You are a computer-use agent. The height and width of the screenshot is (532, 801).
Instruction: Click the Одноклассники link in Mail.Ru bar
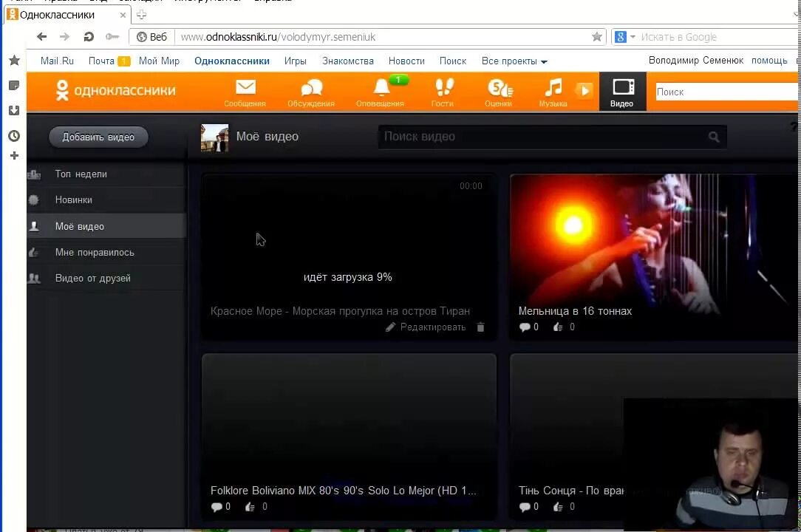coord(232,61)
